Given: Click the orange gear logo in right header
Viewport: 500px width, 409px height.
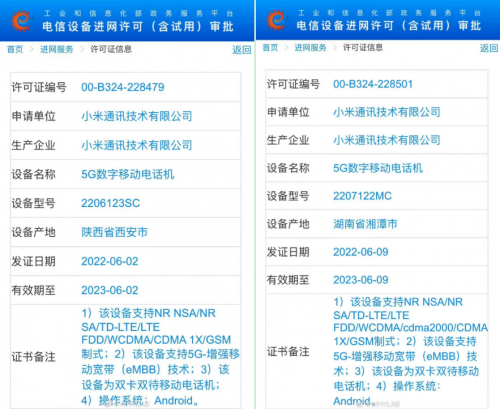Looking at the screenshot, I should [x=276, y=20].
